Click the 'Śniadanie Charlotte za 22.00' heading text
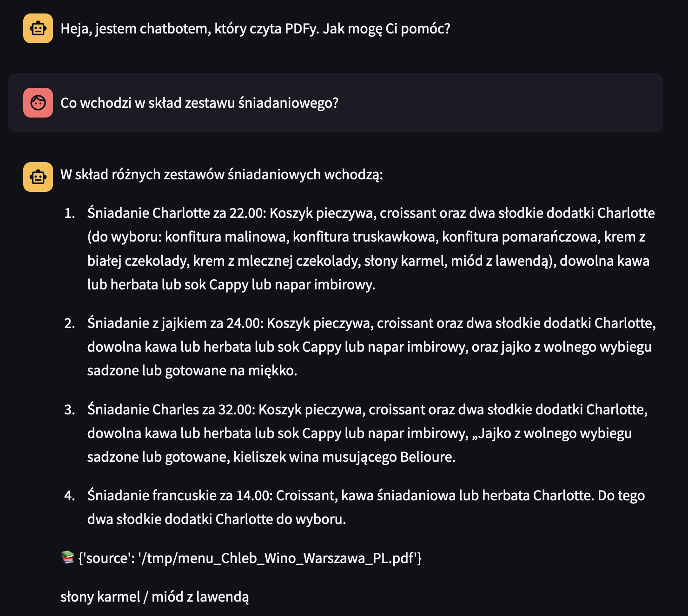Image resolution: width=688 pixels, height=616 pixels. [176, 213]
